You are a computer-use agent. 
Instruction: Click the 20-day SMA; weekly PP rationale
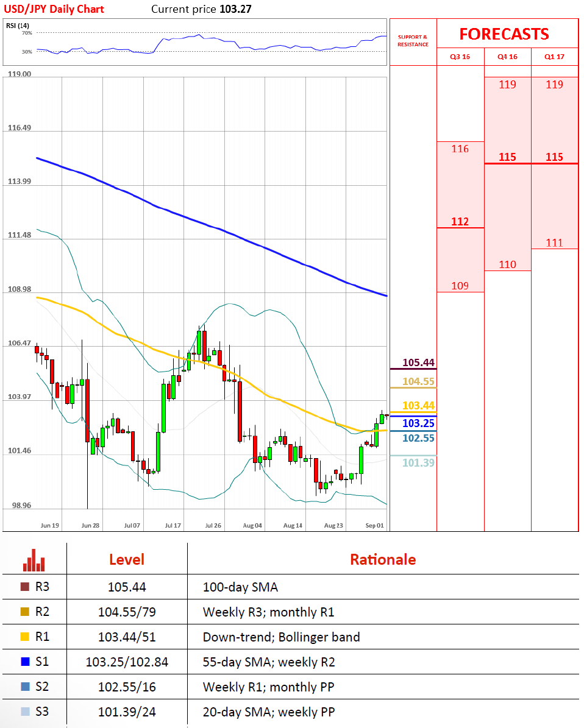click(x=269, y=712)
